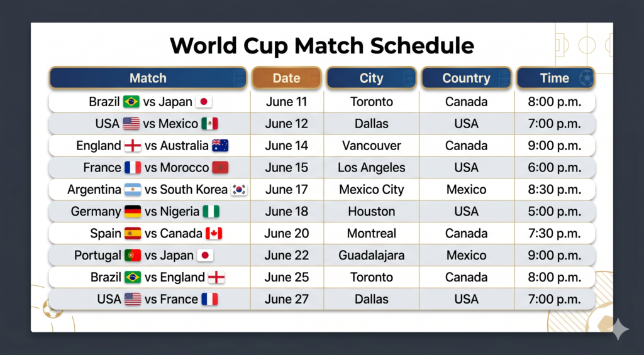Click the sparkle icon in bottom corner

pyautogui.click(x=619, y=329)
